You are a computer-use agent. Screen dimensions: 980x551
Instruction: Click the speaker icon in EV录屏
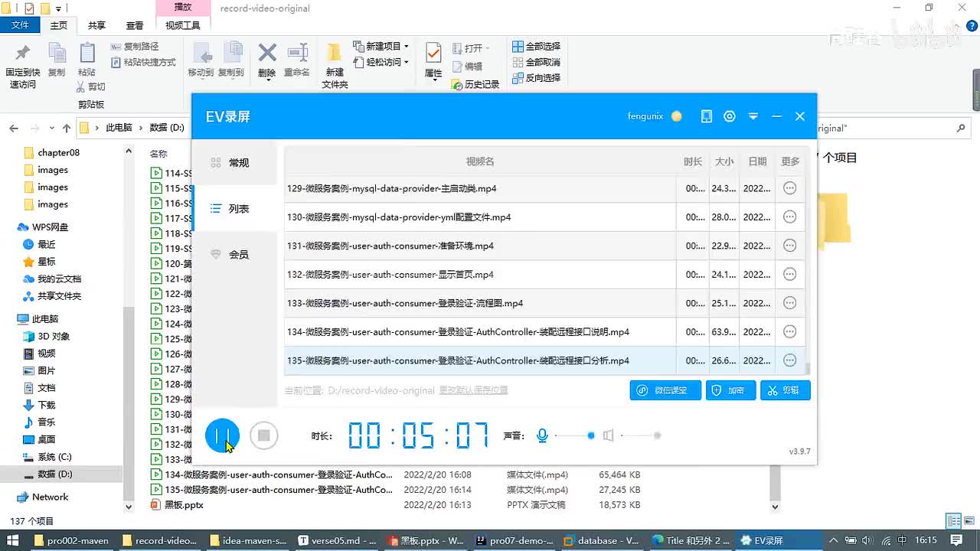[608, 435]
